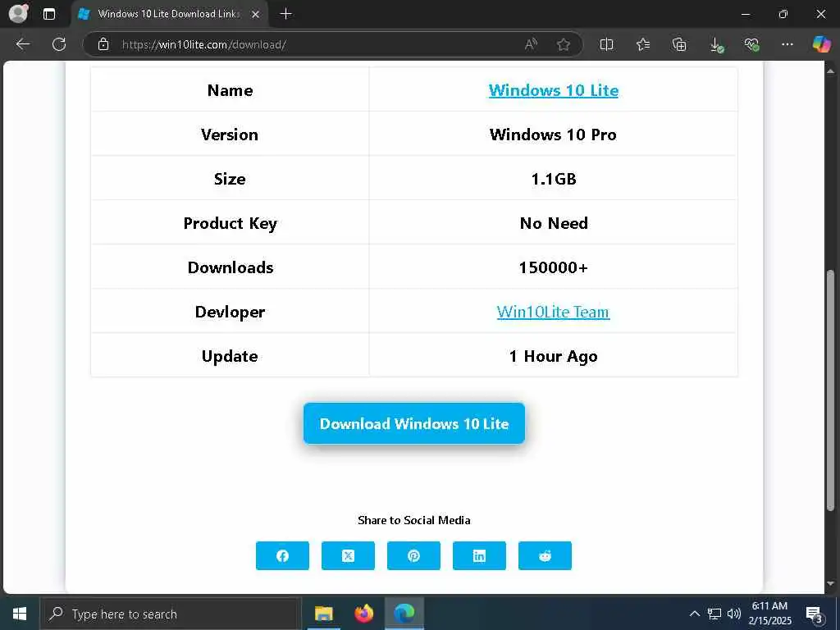Share page to LinkedIn
Viewport: 840px width, 630px height.
[479, 555]
